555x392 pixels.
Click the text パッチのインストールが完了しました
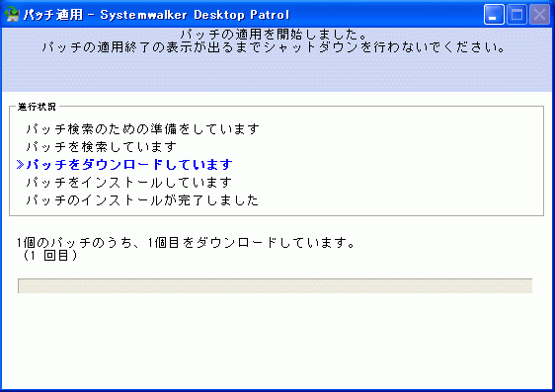(x=142, y=200)
